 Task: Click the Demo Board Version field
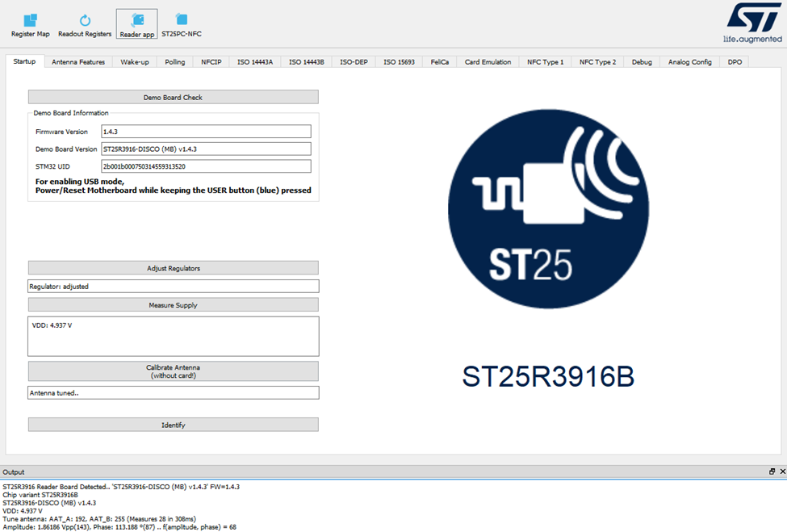[207, 149]
